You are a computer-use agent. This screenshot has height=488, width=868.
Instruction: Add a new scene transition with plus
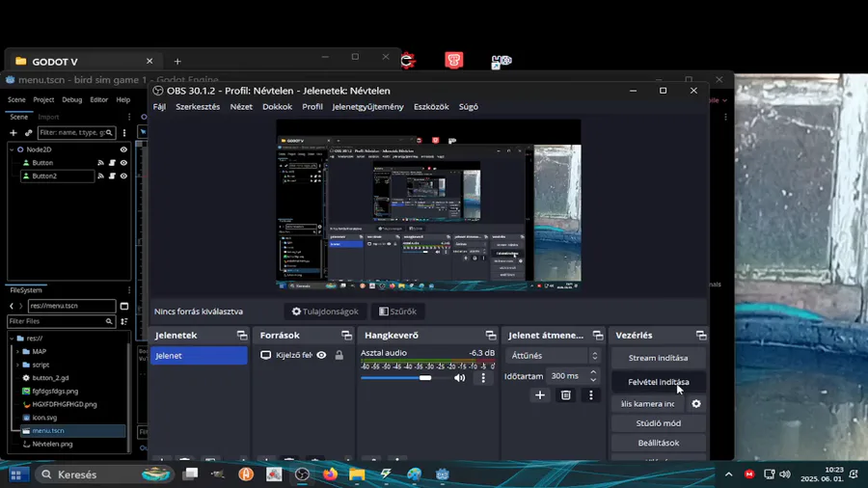point(540,395)
